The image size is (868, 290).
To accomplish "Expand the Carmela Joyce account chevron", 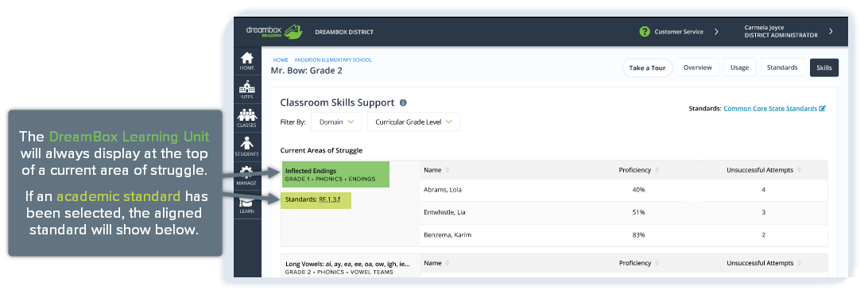I will [831, 32].
